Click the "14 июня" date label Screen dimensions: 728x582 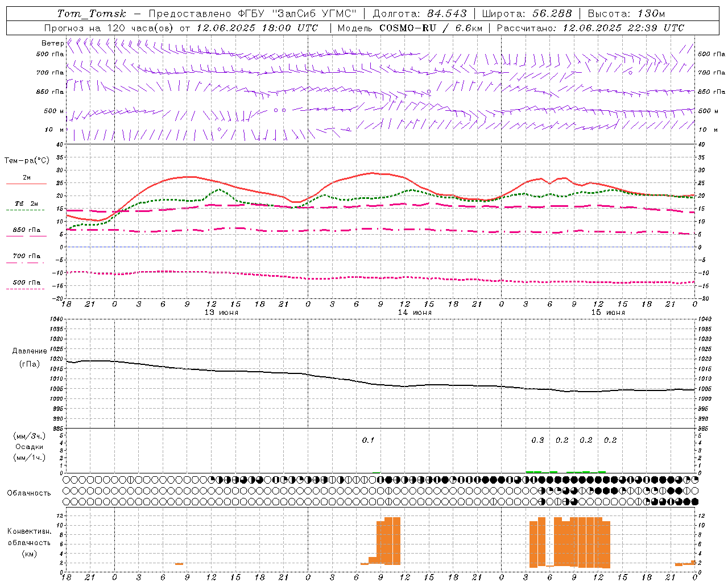(415, 313)
